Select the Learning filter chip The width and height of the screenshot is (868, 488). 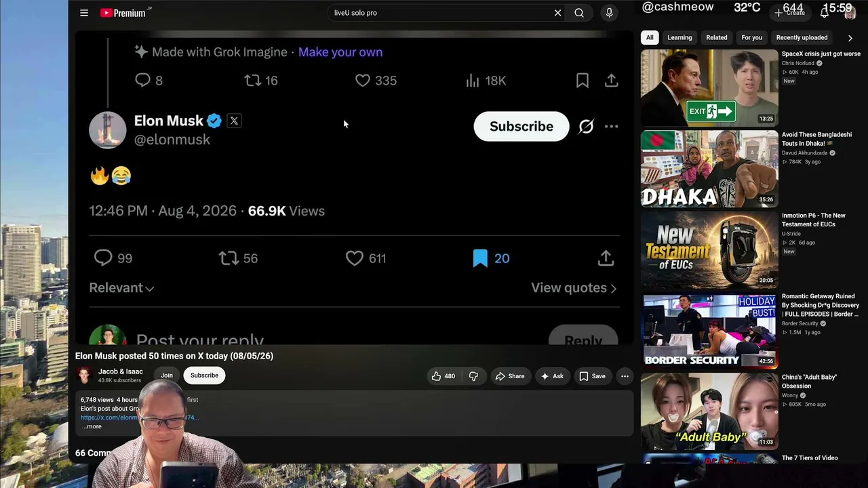point(679,38)
